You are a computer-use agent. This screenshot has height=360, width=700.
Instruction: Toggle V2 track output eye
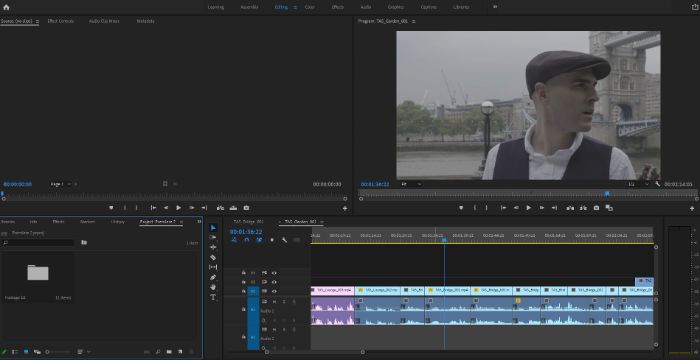(x=274, y=282)
